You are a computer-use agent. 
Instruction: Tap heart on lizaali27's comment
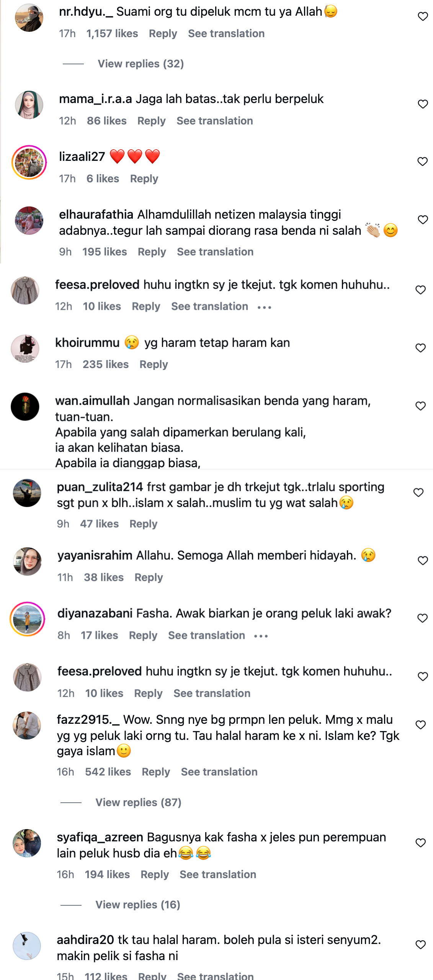pyautogui.click(x=422, y=162)
